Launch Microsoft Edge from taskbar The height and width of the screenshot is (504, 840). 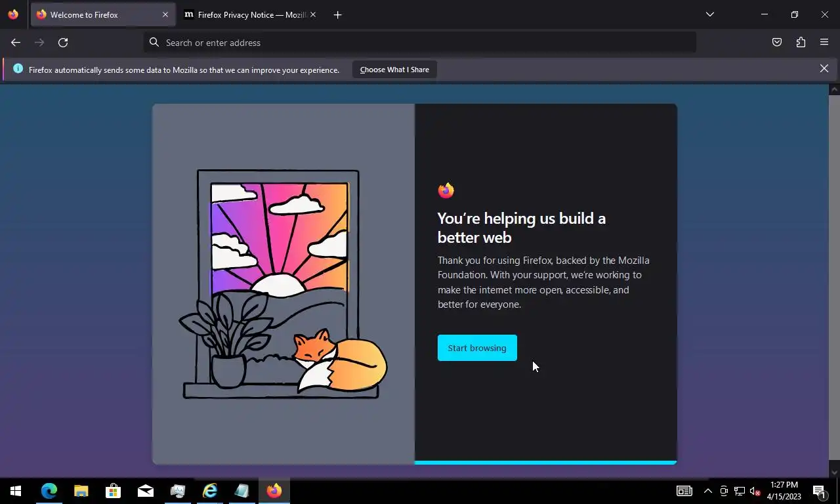click(49, 491)
